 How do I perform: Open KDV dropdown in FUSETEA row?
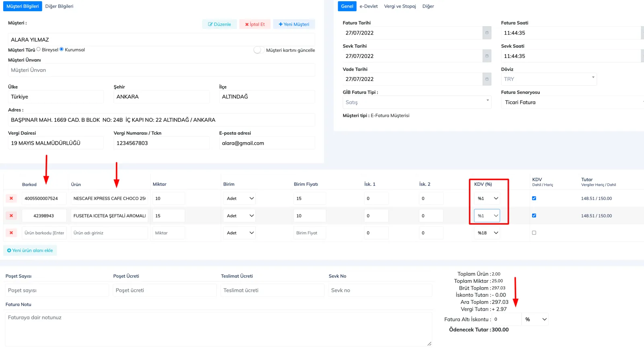tap(487, 216)
